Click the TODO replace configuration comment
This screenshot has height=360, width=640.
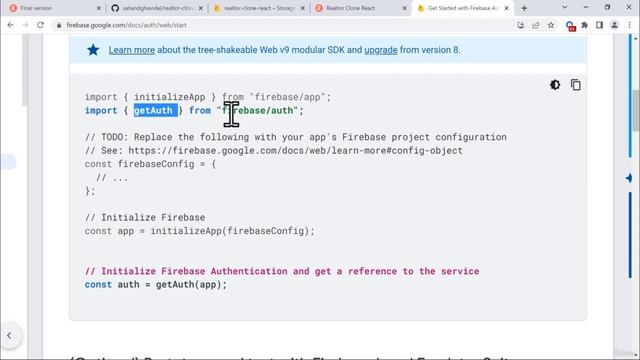[x=296, y=137]
